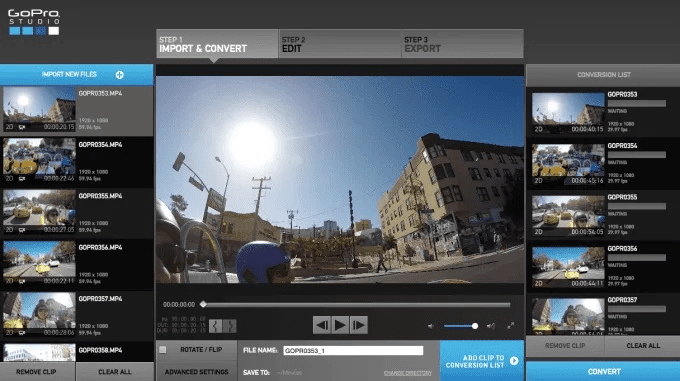The image size is (680, 381).
Task: Select GOPR0354 thumbnail in conversion list
Action: coord(568,164)
